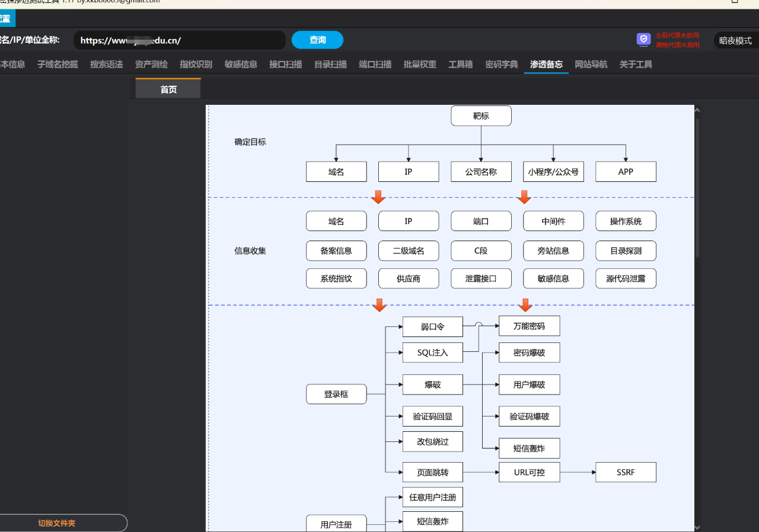Open the 网站导航 tab
The height and width of the screenshot is (532, 759).
pyautogui.click(x=591, y=64)
